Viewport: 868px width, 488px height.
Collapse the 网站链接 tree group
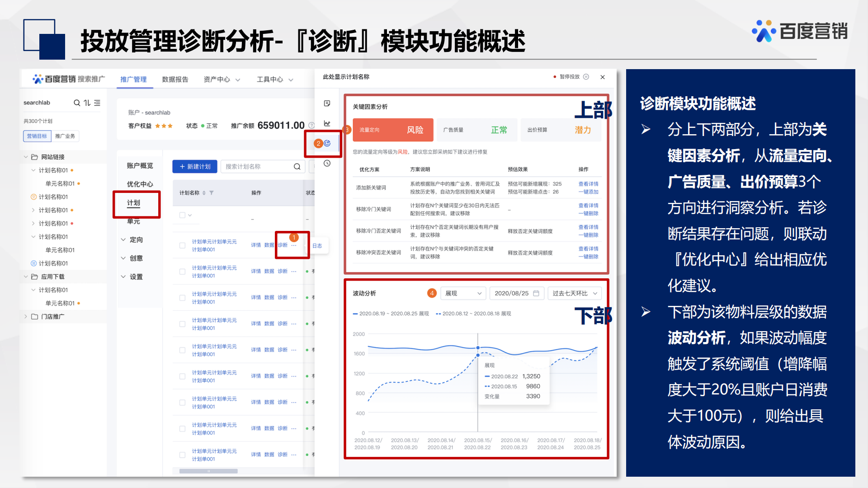click(x=26, y=157)
